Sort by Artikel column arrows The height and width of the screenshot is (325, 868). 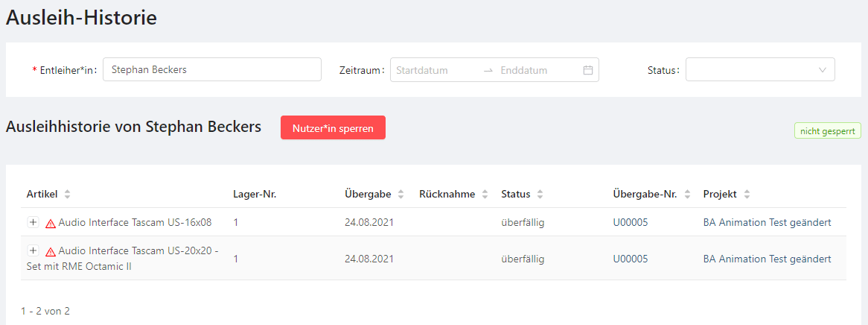(x=68, y=195)
